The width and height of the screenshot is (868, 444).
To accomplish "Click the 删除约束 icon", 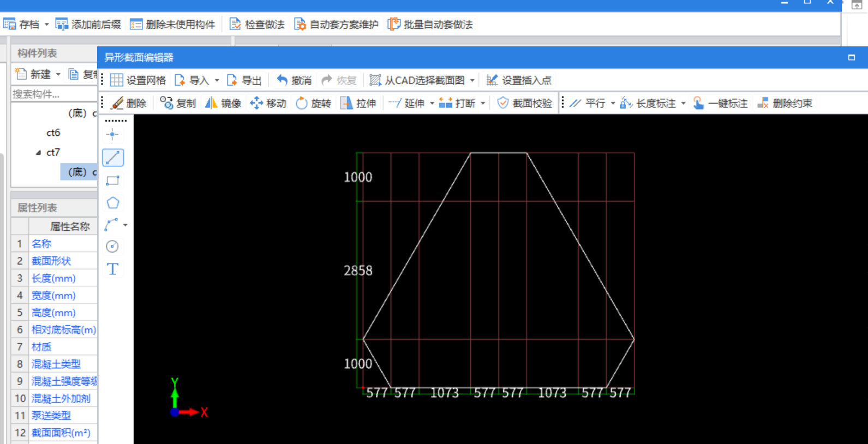I will pos(763,103).
